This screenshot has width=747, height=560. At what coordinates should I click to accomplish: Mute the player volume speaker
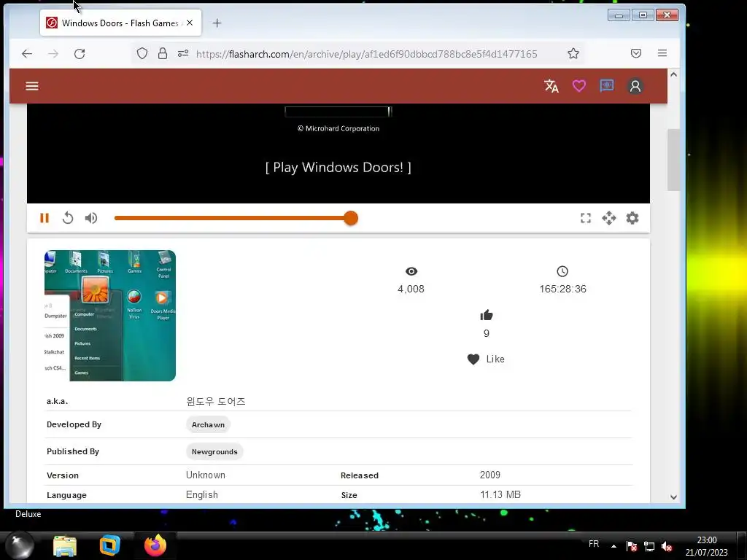coord(91,218)
